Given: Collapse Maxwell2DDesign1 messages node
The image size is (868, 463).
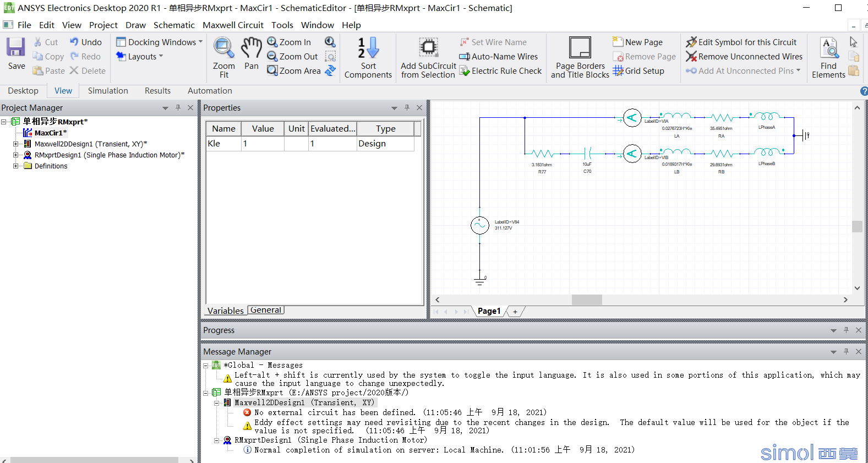Looking at the screenshot, I should (217, 403).
